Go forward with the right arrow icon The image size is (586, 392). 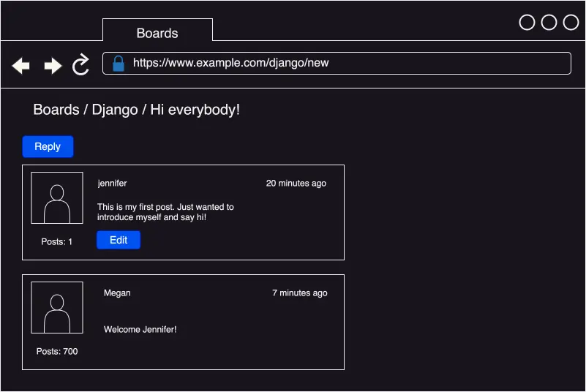53,66
